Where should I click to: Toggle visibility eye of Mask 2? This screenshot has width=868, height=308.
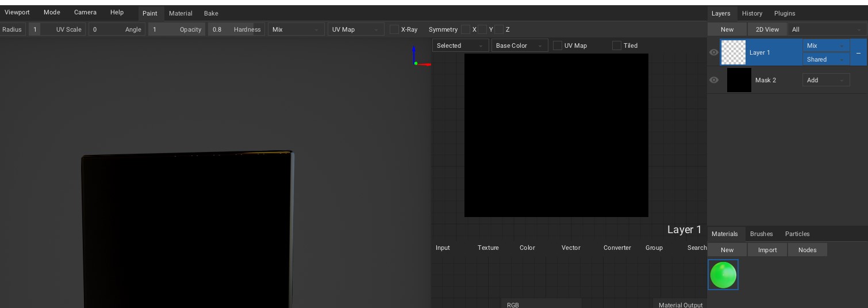tap(714, 80)
